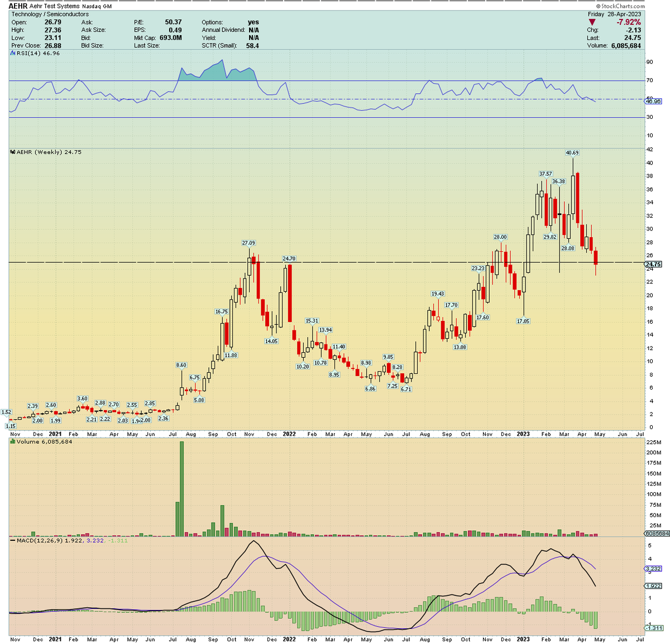
Task: Click the 46.96 RSI axis tag
Action: point(654,101)
